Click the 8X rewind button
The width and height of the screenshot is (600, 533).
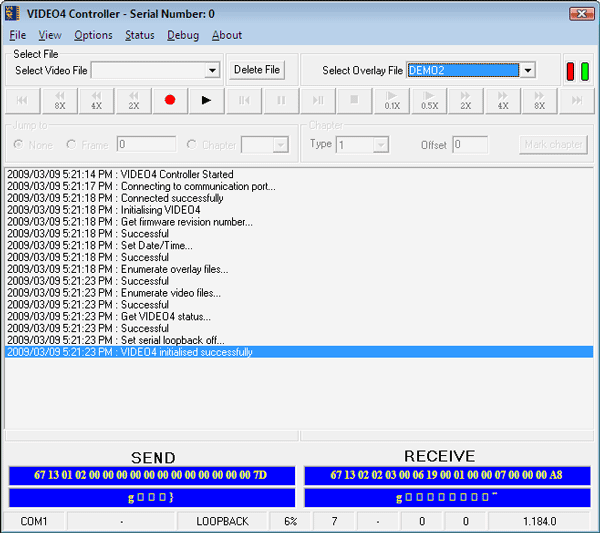coord(59,100)
